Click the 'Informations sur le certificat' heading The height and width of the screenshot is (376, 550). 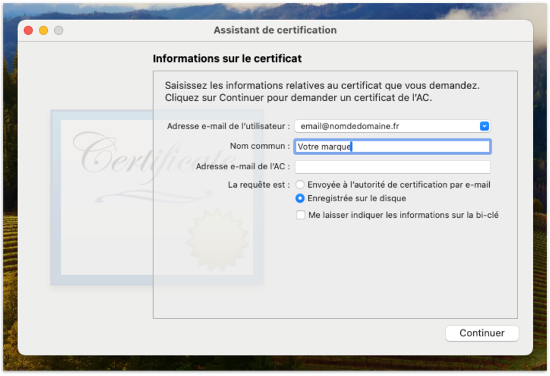pyautogui.click(x=227, y=59)
